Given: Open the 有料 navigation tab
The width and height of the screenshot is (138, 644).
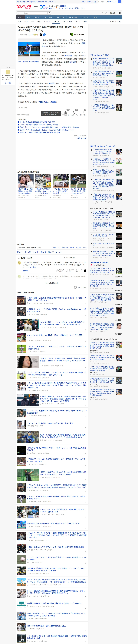Looking at the screenshot, I should (x=95, y=17).
